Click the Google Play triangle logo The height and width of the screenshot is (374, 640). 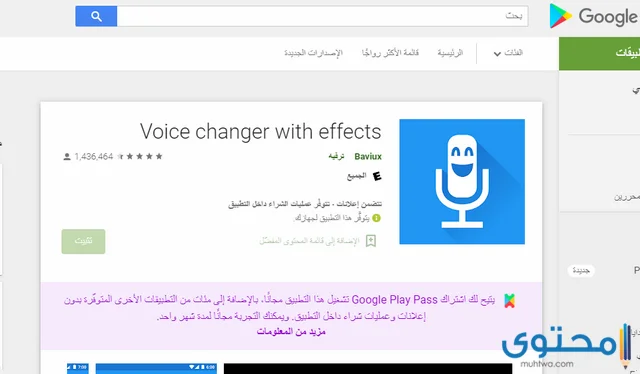point(560,16)
